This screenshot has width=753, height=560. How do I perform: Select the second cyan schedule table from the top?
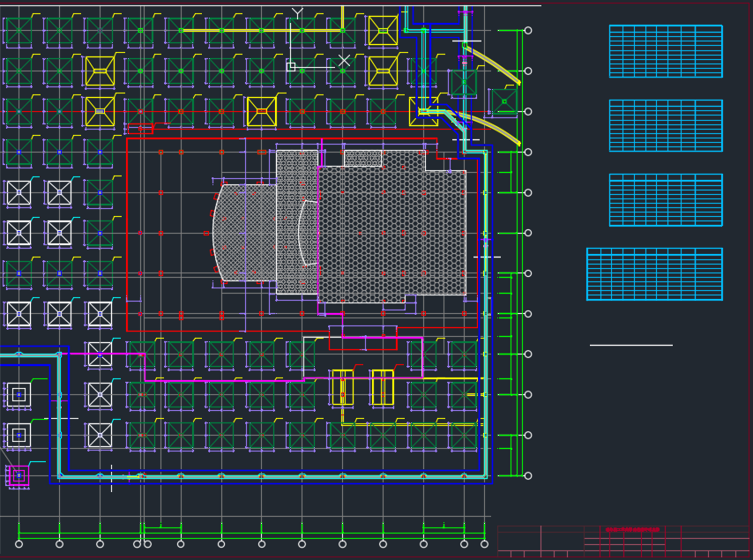pyautogui.click(x=666, y=125)
